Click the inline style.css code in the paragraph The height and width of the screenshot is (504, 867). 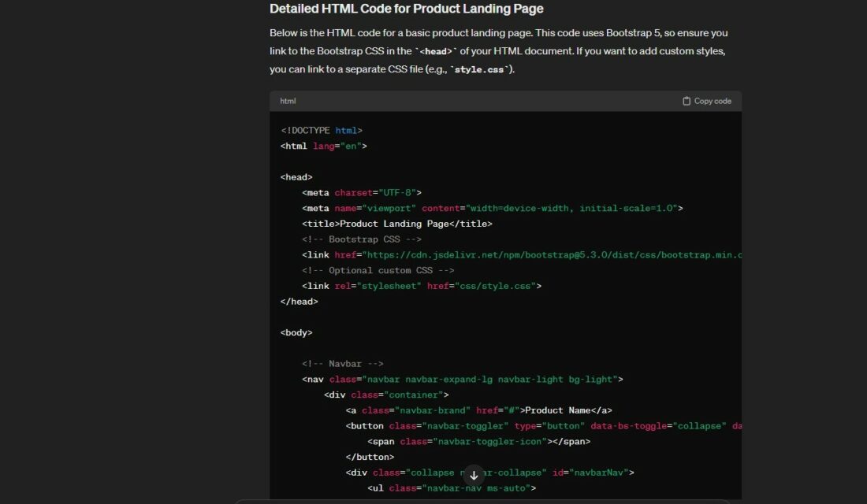tap(480, 69)
